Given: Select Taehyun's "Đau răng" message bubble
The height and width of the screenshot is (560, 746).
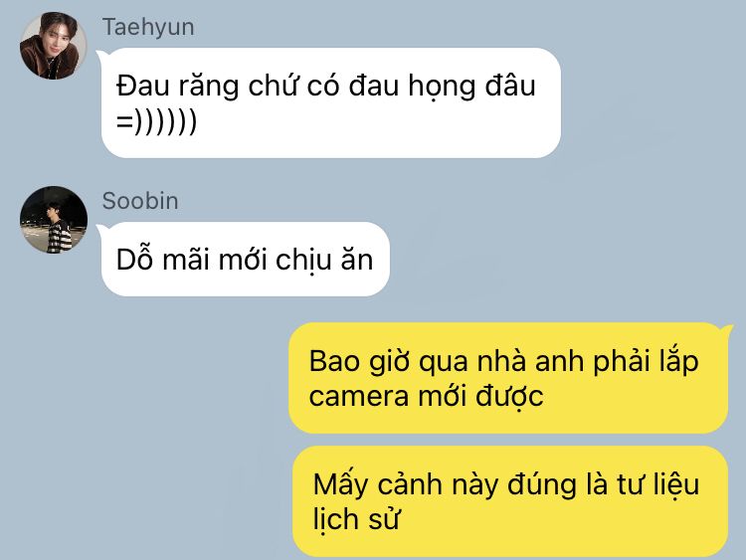Looking at the screenshot, I should (330, 102).
